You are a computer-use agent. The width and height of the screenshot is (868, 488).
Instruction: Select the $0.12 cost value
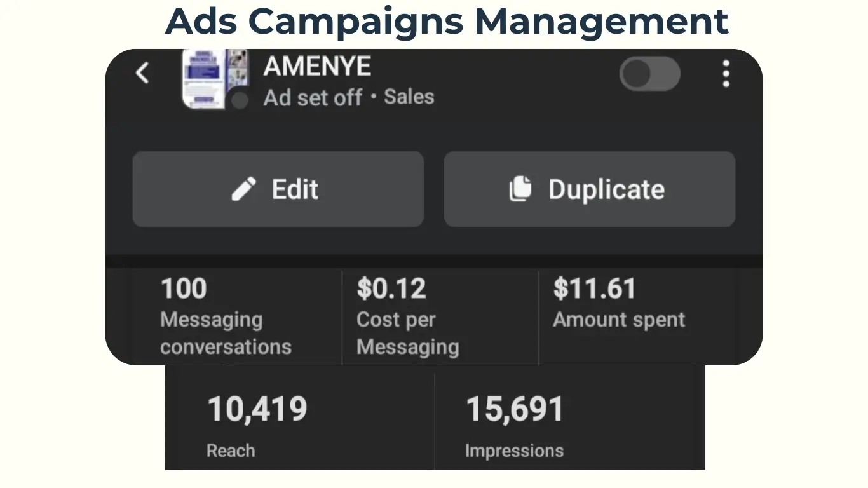tap(391, 289)
